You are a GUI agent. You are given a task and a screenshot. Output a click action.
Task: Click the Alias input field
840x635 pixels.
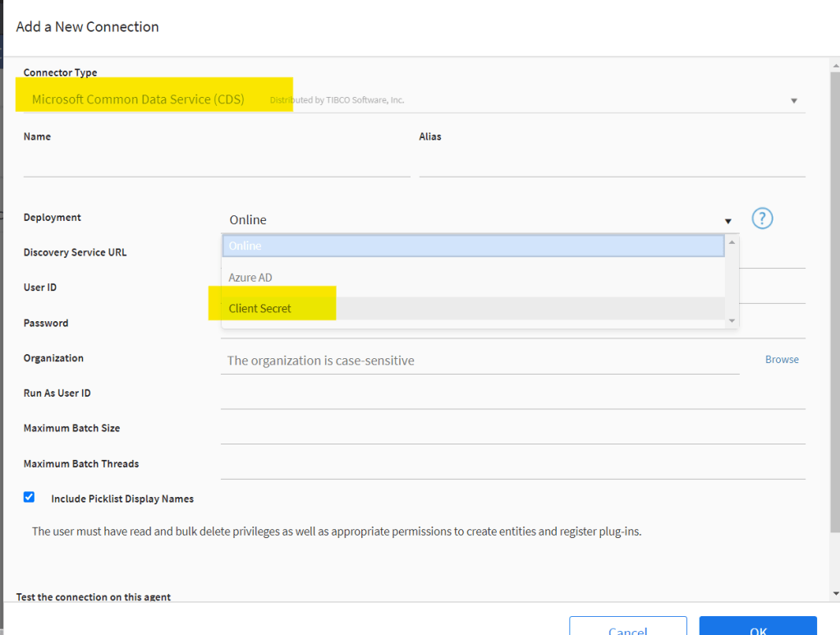coord(611,164)
